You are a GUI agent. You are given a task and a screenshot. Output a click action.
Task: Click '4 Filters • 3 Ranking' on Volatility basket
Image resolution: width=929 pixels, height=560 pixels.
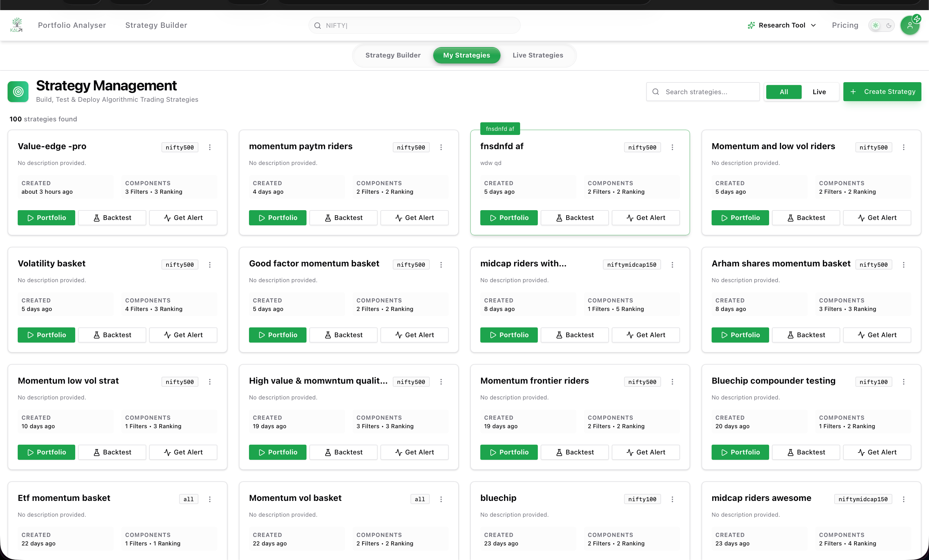154,309
